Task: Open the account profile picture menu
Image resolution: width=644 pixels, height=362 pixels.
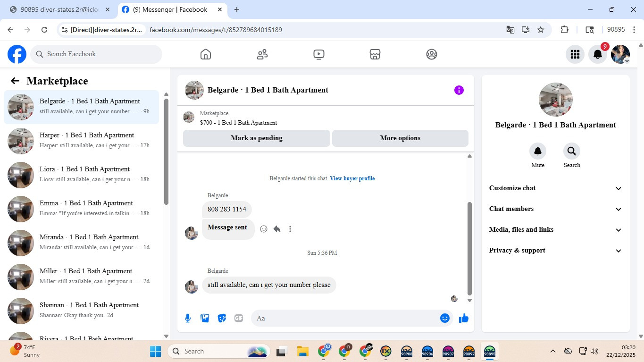Action: pos(620,54)
